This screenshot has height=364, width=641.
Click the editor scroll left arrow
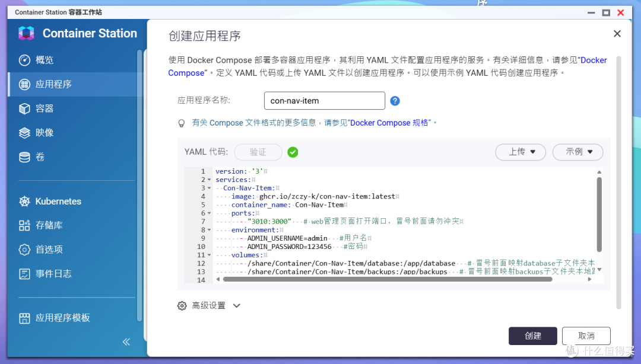(x=218, y=279)
